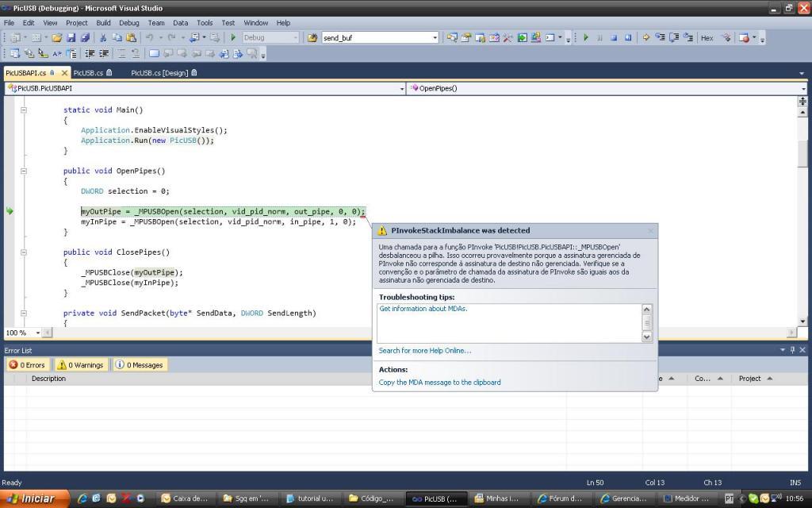Click Troubleshooting tips scroll down arrow
812x508 pixels.
click(647, 337)
